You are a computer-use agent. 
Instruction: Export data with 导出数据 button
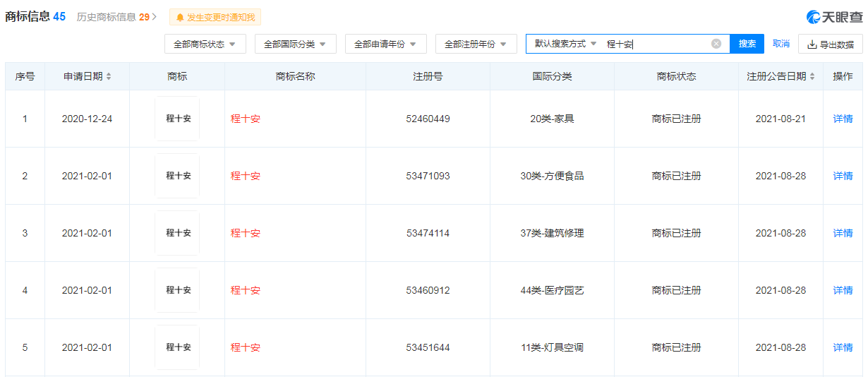(x=830, y=44)
